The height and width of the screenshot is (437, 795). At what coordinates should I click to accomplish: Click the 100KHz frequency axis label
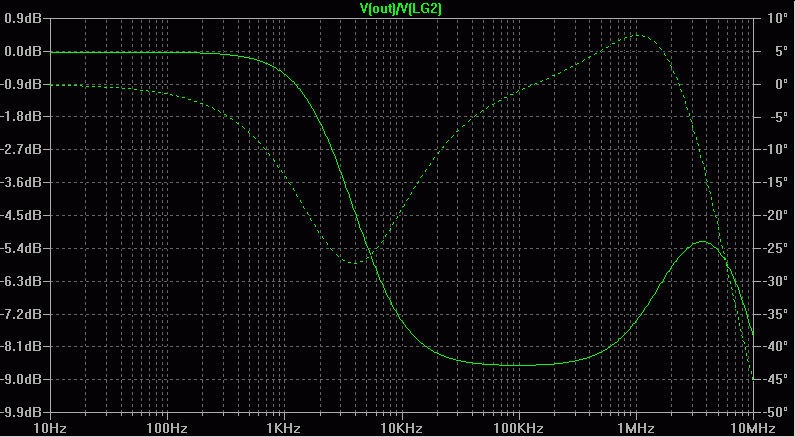518,428
